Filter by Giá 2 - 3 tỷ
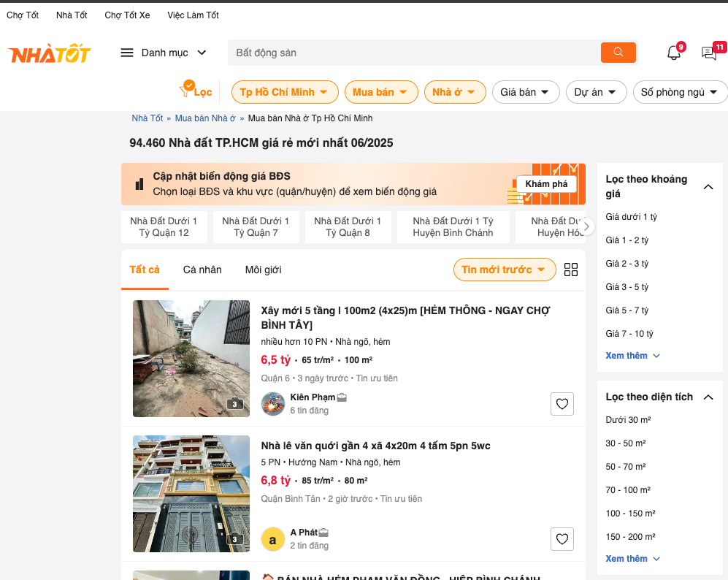The width and height of the screenshot is (728, 580). (627, 263)
